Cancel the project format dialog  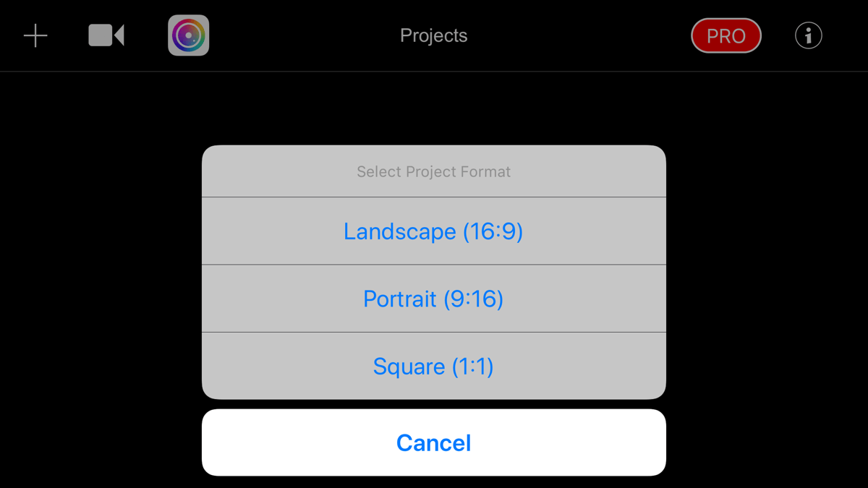[x=433, y=442]
